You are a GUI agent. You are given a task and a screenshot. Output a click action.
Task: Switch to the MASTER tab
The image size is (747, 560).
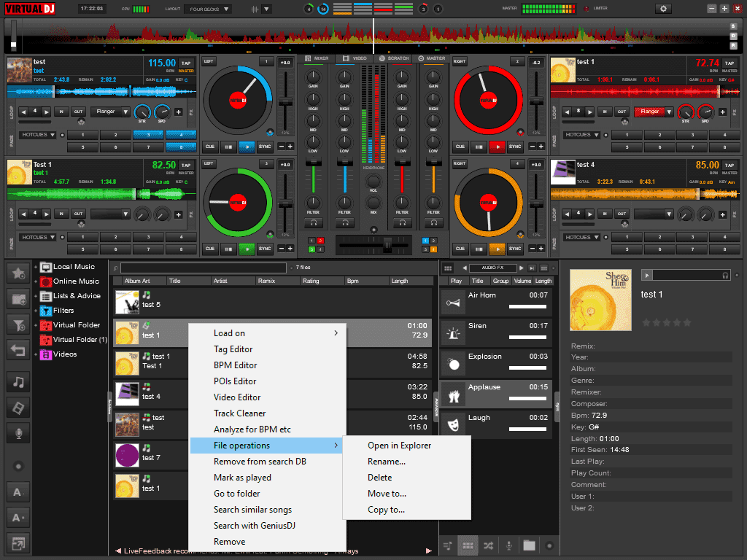(432, 58)
